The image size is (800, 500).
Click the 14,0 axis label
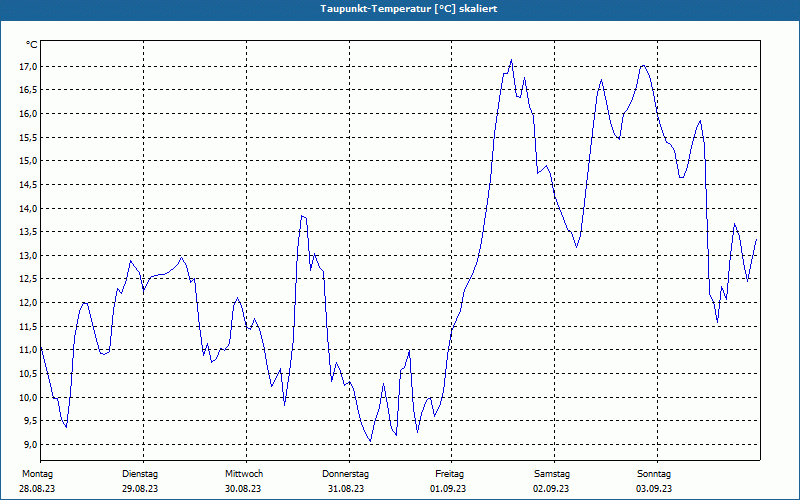(30, 208)
